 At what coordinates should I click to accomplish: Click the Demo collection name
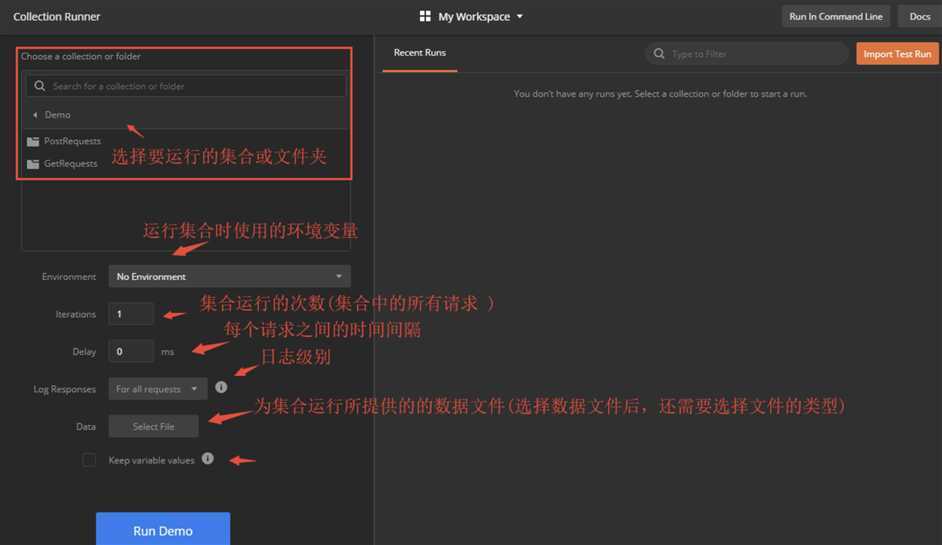(x=57, y=115)
